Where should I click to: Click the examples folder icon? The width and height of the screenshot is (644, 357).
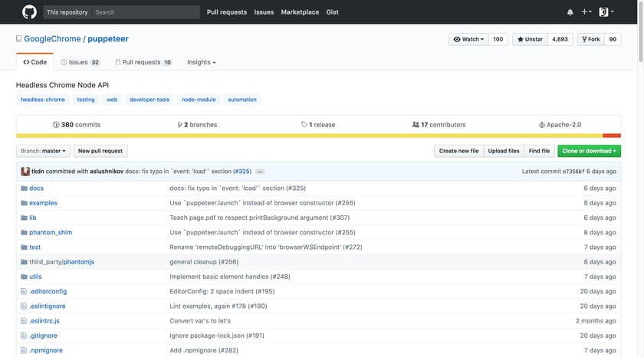click(24, 203)
